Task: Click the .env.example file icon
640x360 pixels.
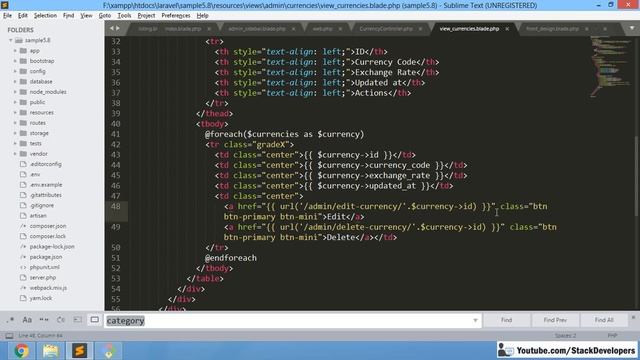Action: coord(23,184)
